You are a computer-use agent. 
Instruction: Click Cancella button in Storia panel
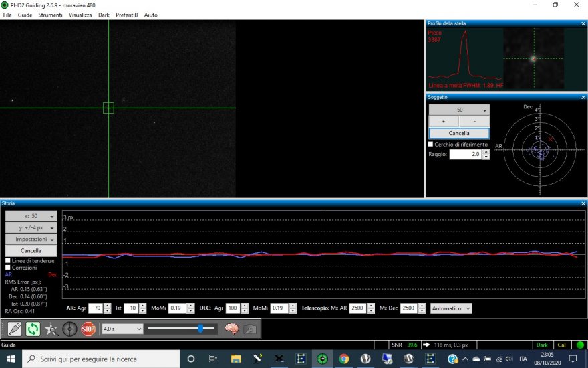(31, 251)
